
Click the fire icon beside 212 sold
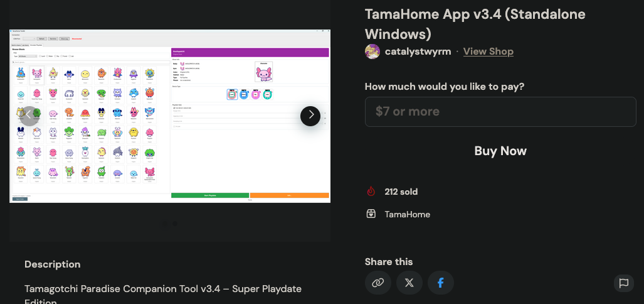pos(371,192)
